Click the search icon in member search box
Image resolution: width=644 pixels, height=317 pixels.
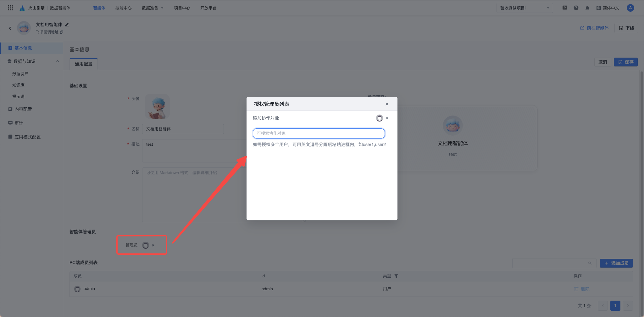[x=590, y=263]
